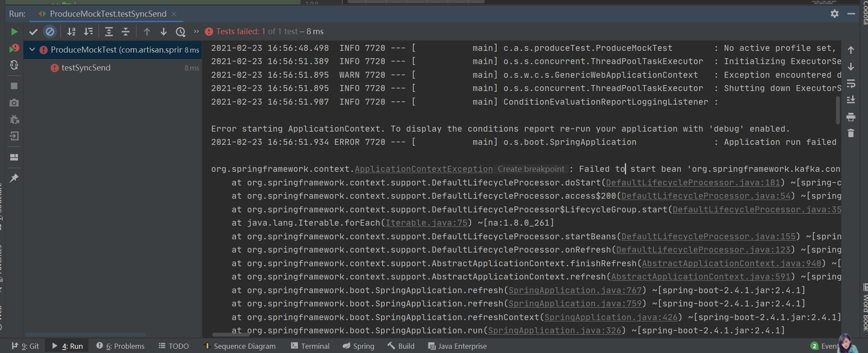The width and height of the screenshot is (868, 353).
Task: Open DefaultLifecycleProcessor.java:155 link
Action: click(708, 236)
